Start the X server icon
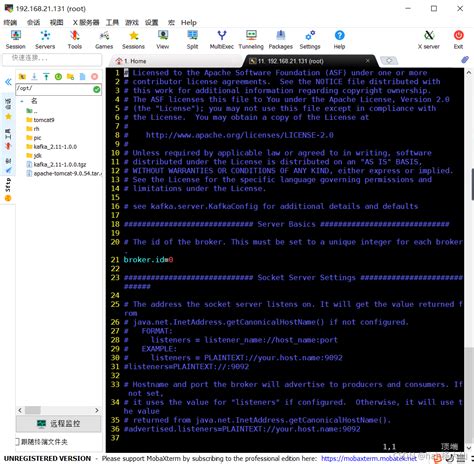Image resolution: width=474 pixels, height=464 pixels. click(429, 39)
